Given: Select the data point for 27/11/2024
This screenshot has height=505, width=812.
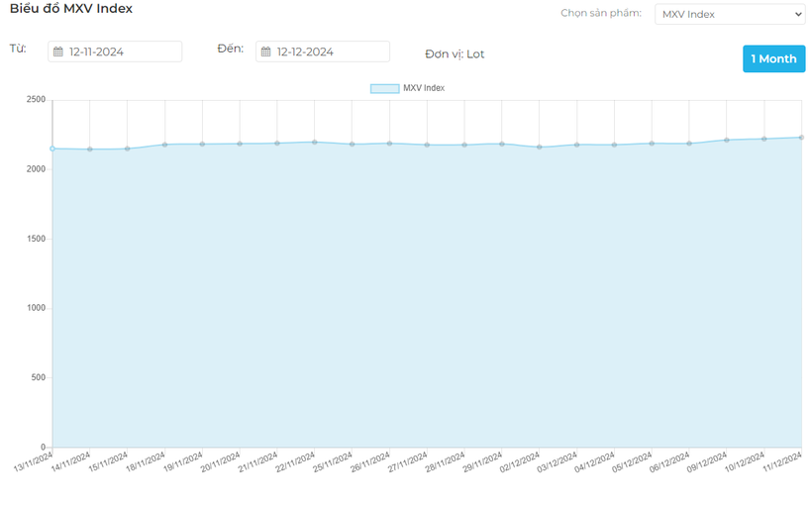Looking at the screenshot, I should 427,145.
